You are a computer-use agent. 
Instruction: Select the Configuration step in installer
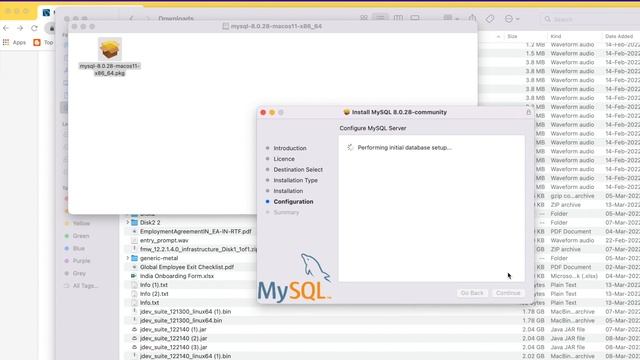tap(293, 202)
